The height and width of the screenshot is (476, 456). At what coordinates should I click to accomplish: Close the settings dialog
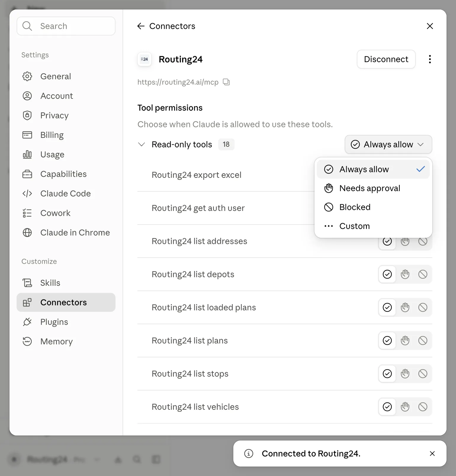430,26
